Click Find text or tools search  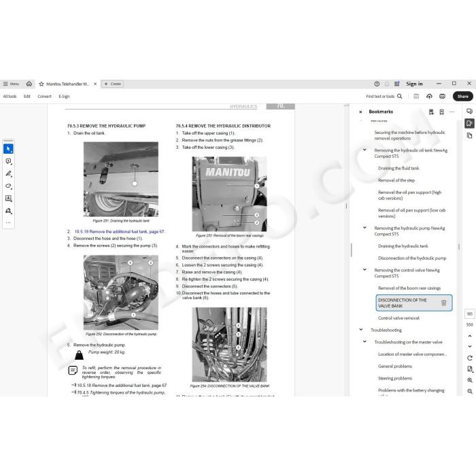(384, 97)
